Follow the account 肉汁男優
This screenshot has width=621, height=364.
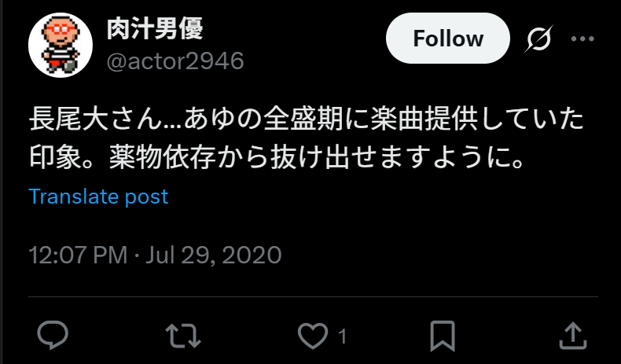click(448, 39)
